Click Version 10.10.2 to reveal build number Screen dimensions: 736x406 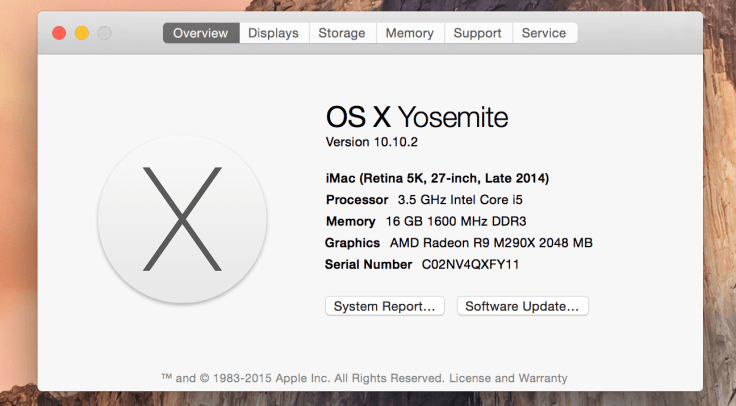coord(372,142)
